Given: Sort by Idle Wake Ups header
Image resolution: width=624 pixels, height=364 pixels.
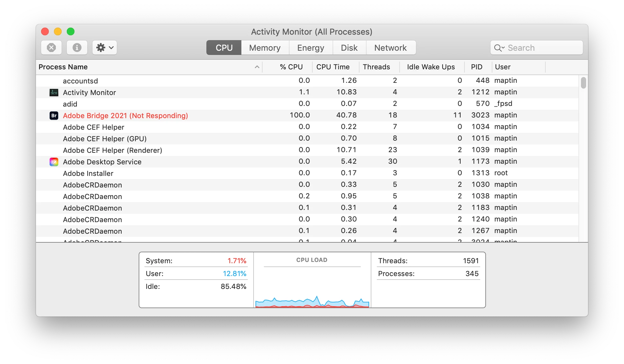Looking at the screenshot, I should [431, 67].
